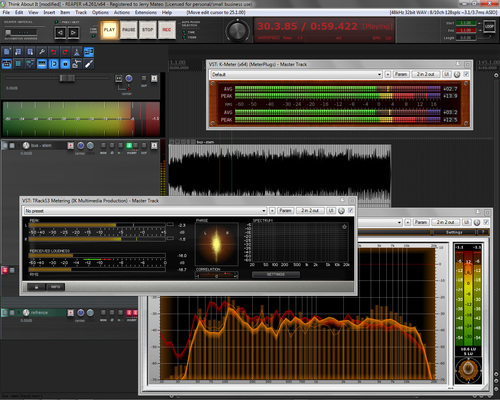The height and width of the screenshot is (400, 500).
Task: Open the K-Meter Default preset dropdown
Action: point(297,74)
